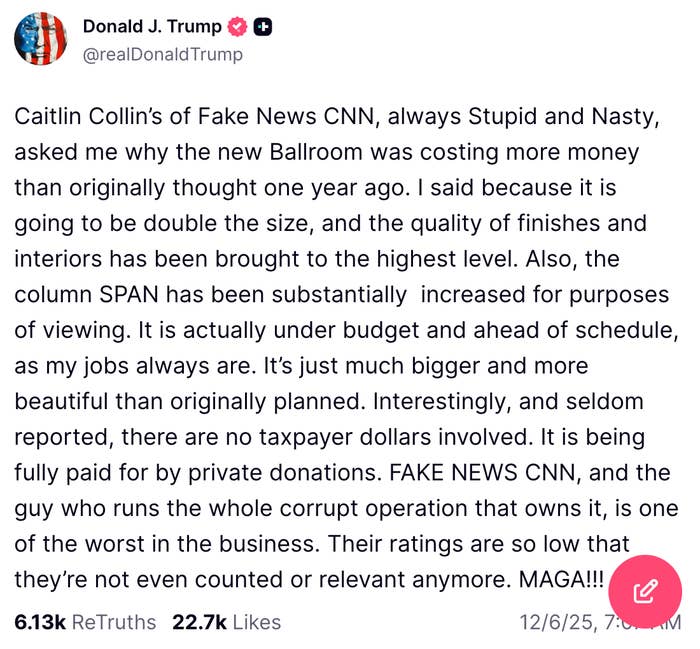Image resolution: width=700 pixels, height=649 pixels.
Task: Select the ReTruths label text
Action: click(114, 622)
